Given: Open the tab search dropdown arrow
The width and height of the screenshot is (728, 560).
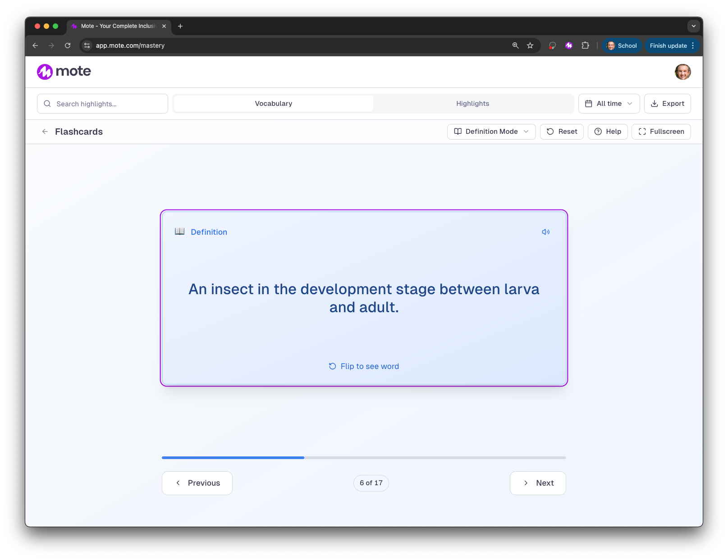Looking at the screenshot, I should [693, 26].
